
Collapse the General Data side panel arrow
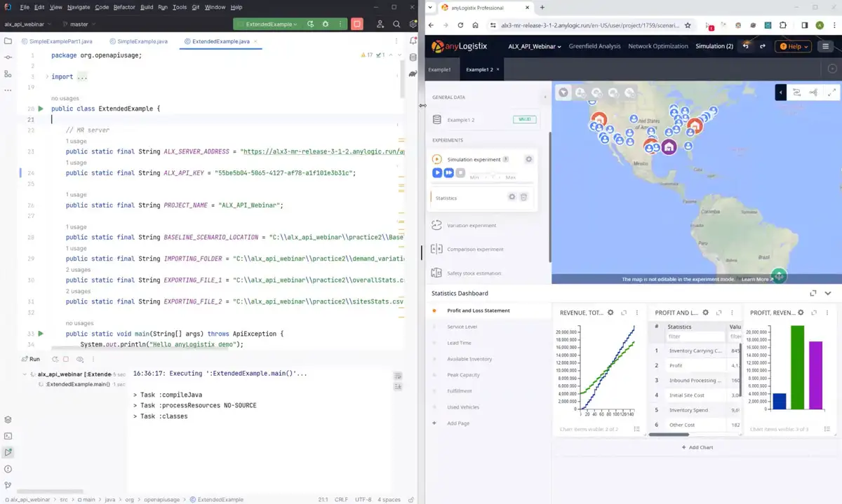click(x=545, y=97)
